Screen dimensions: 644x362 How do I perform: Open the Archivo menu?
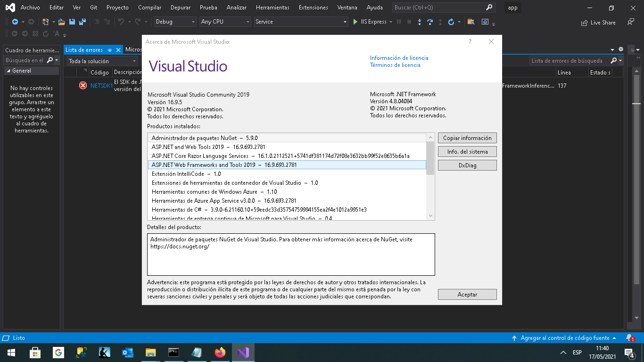(x=30, y=8)
